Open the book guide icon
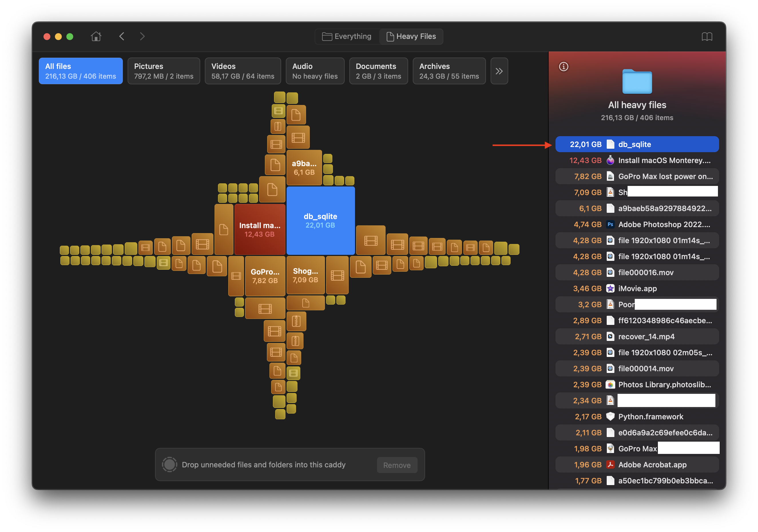This screenshot has width=758, height=532. click(707, 37)
